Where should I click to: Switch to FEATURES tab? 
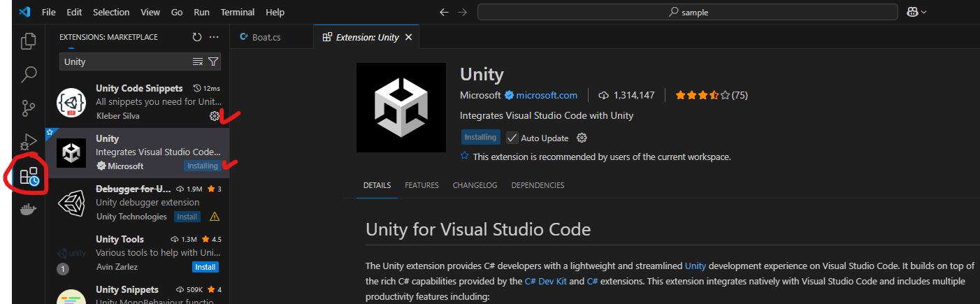421,185
